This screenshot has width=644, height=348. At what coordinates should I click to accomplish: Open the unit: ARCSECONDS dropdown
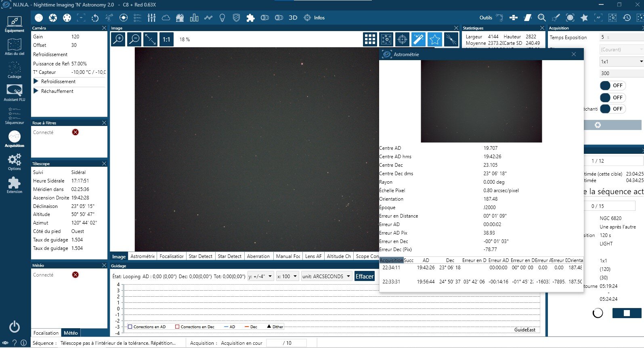tap(326, 276)
